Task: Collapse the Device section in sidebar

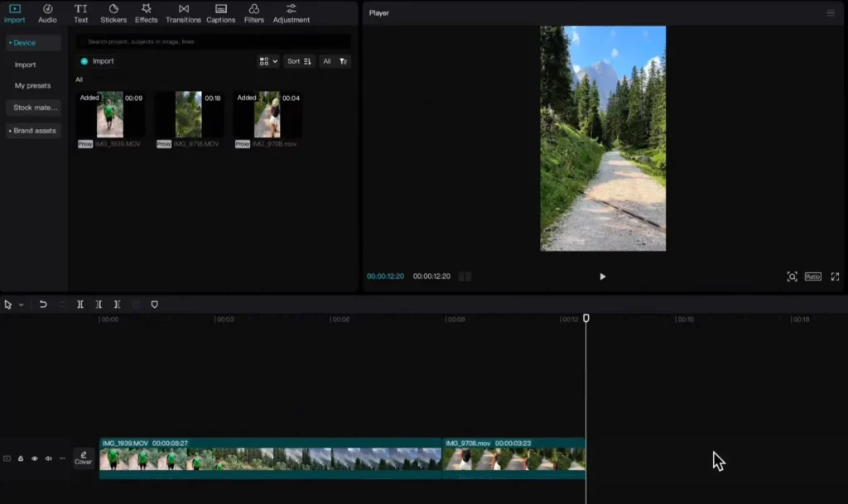Action: 33,43
